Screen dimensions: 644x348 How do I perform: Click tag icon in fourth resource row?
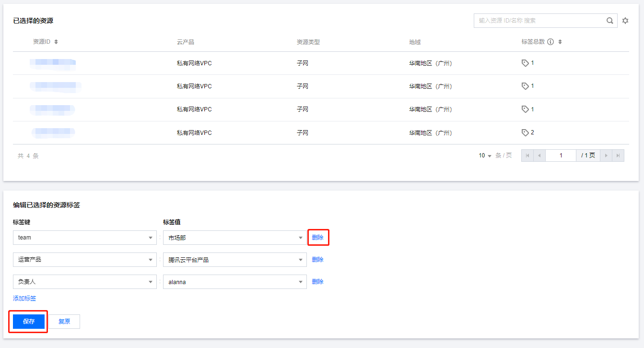[525, 132]
